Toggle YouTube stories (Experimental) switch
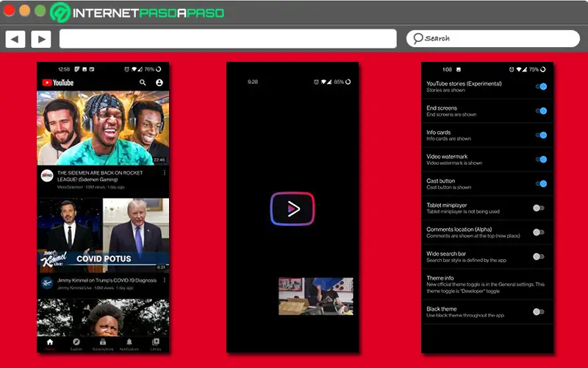 (x=541, y=86)
